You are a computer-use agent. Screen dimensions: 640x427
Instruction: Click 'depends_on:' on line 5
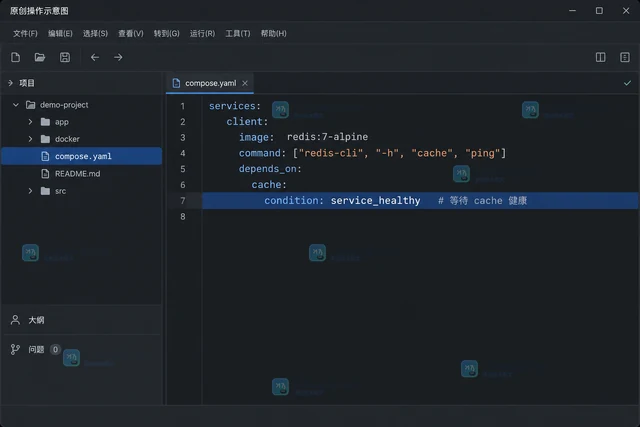270,169
